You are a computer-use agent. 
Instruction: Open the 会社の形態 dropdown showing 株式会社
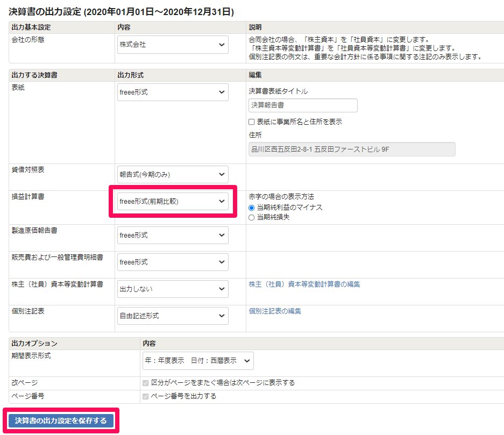pos(172,45)
